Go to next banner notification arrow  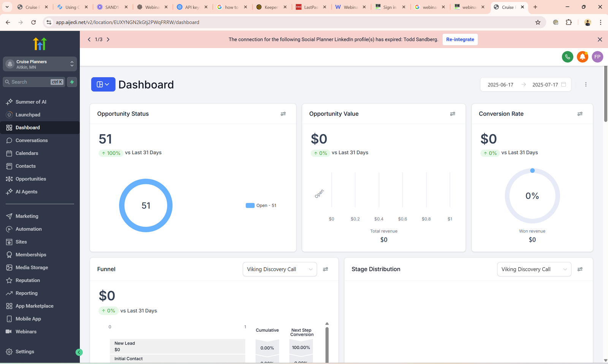[108, 40]
